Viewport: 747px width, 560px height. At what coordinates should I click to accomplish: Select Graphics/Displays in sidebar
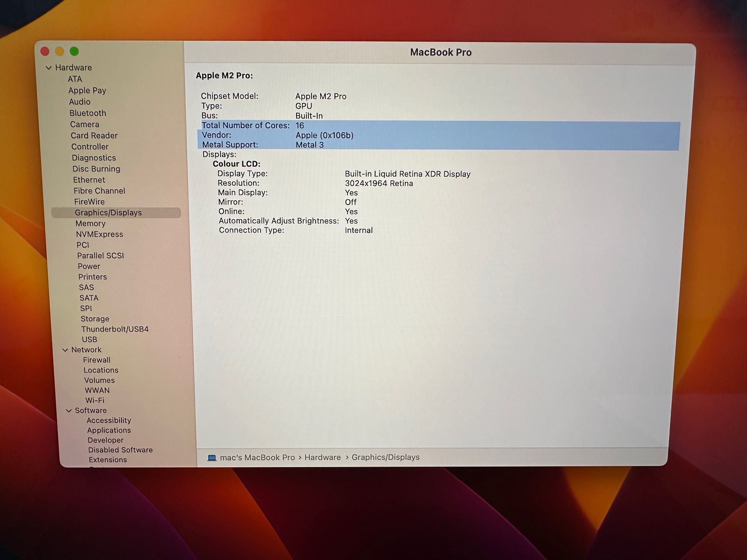coord(116,213)
